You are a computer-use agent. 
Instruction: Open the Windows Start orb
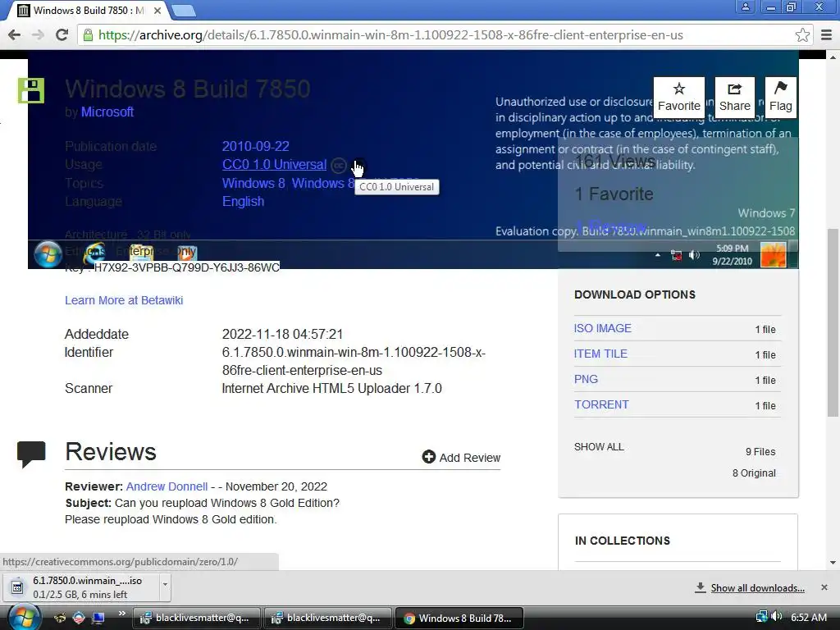click(24, 617)
